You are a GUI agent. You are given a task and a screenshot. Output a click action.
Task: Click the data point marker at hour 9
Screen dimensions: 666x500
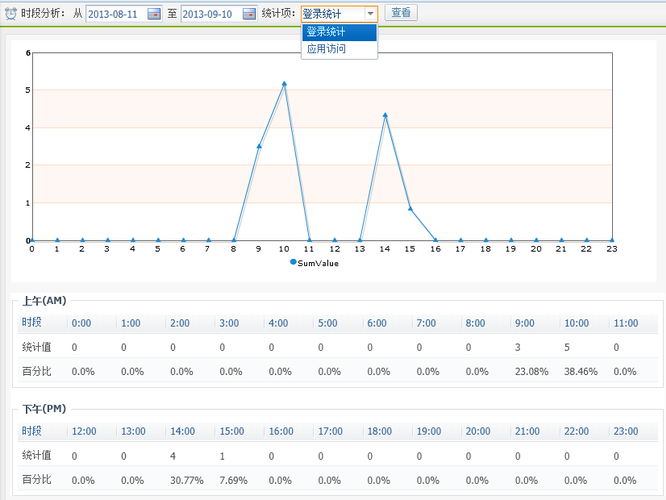click(x=259, y=146)
